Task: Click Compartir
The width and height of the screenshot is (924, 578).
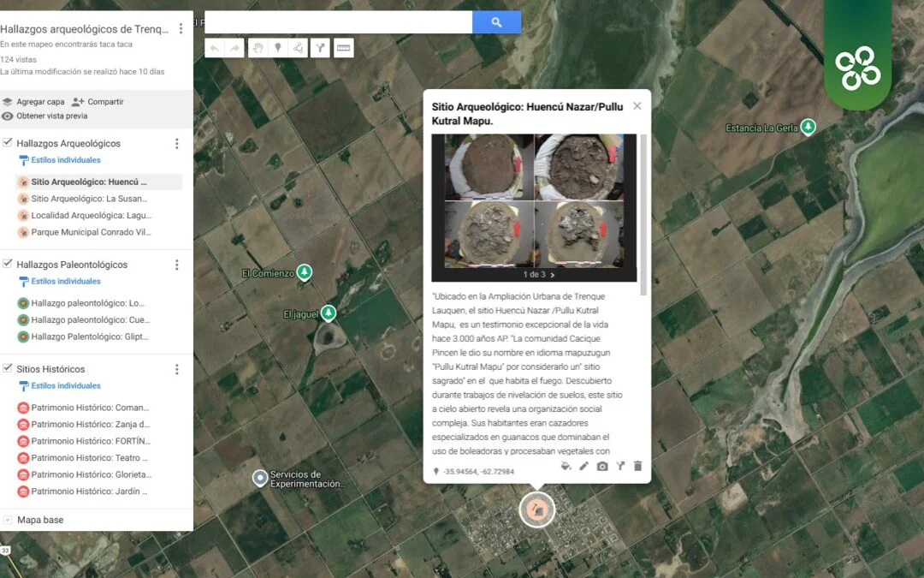Action: coord(98,101)
